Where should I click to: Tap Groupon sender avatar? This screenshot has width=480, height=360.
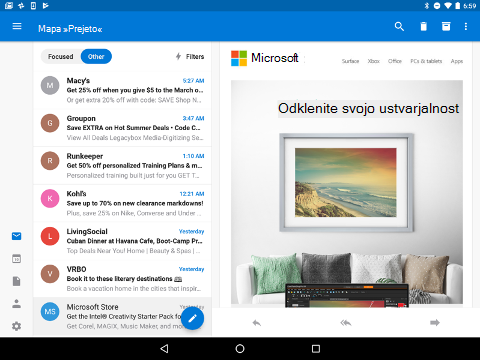[50, 123]
